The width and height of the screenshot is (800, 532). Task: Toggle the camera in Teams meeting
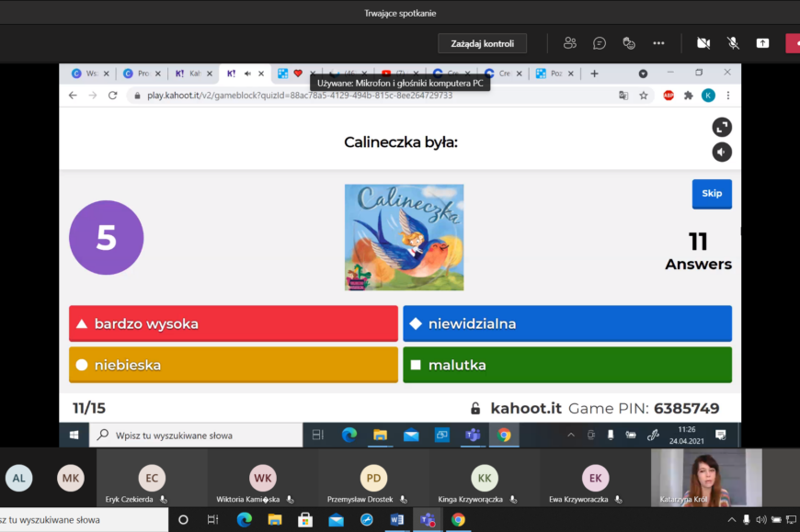(703, 43)
